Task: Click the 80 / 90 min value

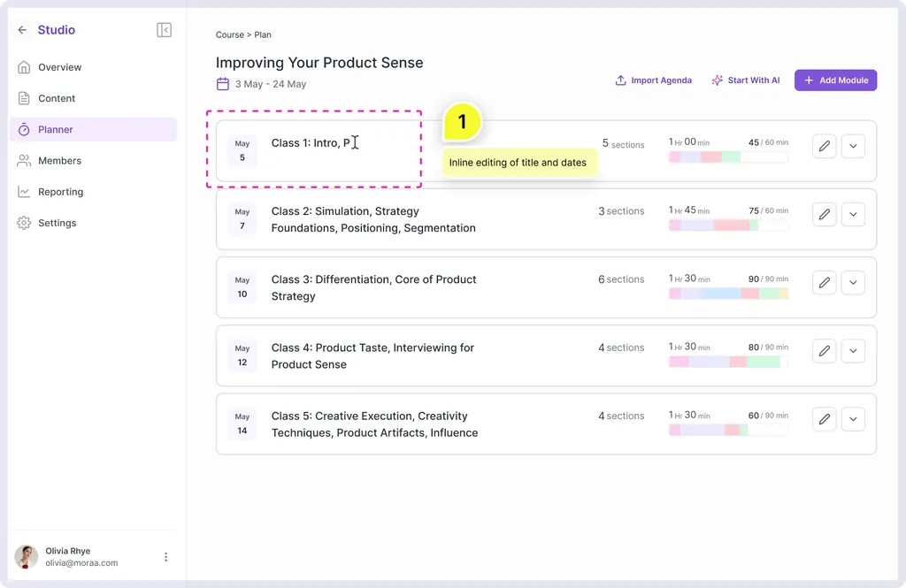Action: pos(768,347)
